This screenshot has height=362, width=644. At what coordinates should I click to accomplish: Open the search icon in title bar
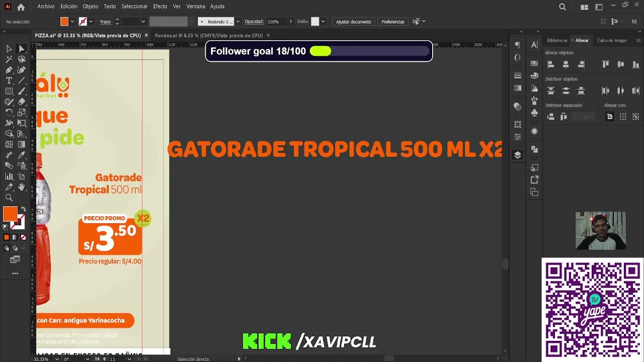(x=562, y=7)
